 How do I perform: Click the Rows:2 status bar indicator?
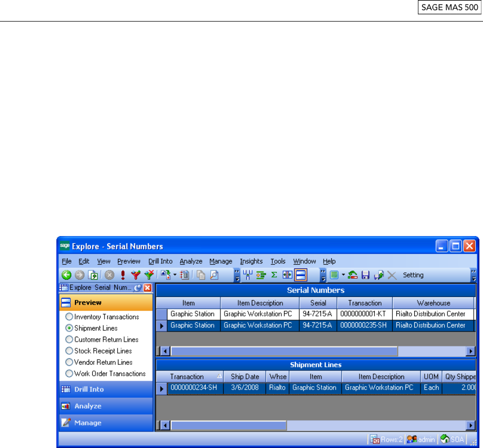386,439
